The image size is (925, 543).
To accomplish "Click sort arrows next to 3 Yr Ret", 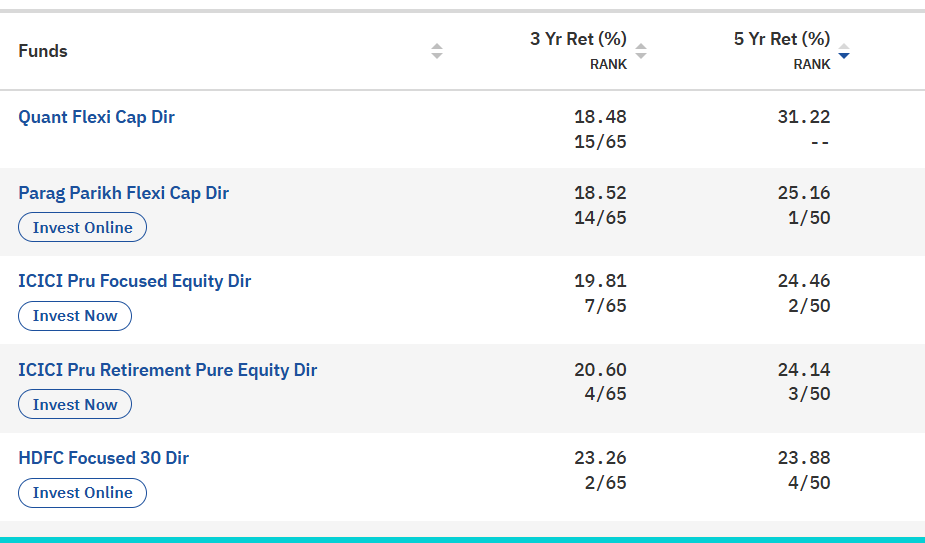I will (x=641, y=51).
